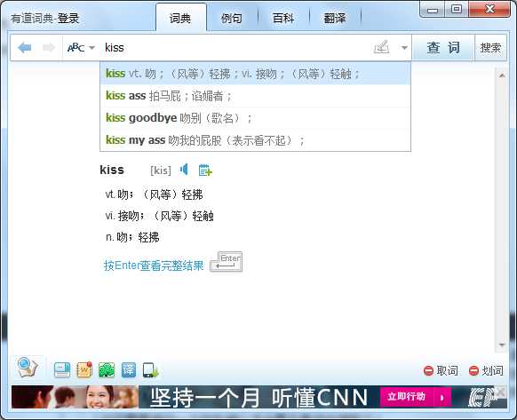Open the 译 translate icon in the bottom toolbar
The image size is (517, 420).
[129, 370]
